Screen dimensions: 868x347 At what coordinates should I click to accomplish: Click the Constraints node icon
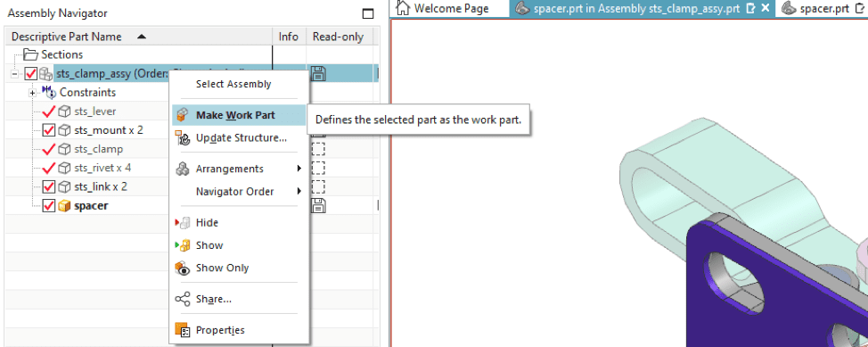pyautogui.click(x=49, y=92)
